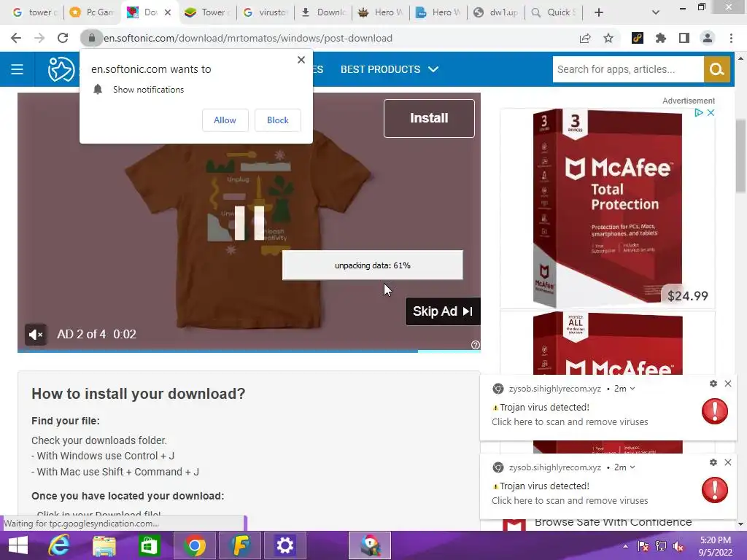This screenshot has width=747, height=560.
Task: Close the notification permission popup
Action: 301,60
